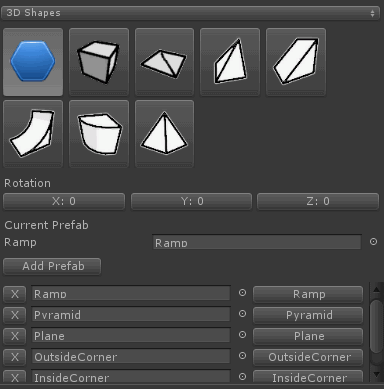
Task: Pick the tall corner wedge shape thumbnail
Action: (230, 62)
